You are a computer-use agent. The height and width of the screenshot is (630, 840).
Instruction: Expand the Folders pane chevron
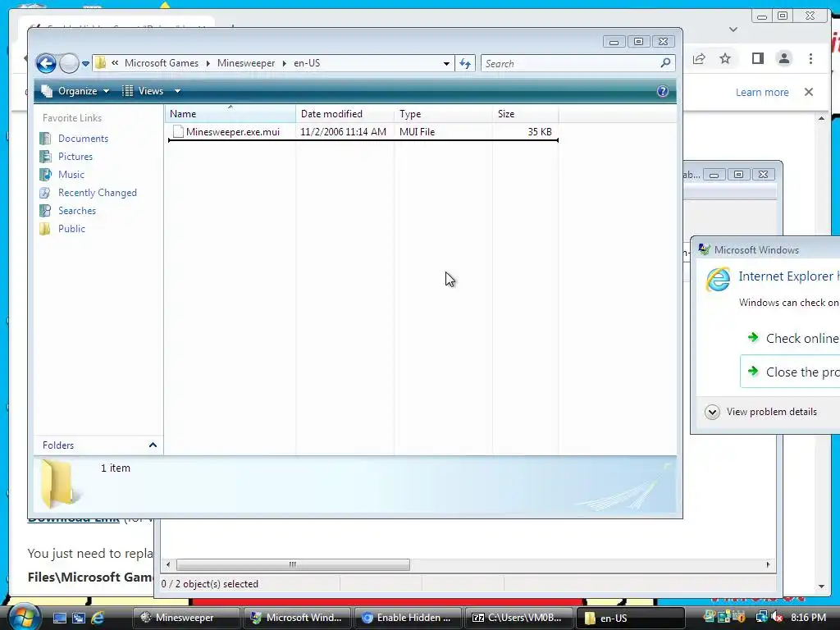tap(153, 445)
